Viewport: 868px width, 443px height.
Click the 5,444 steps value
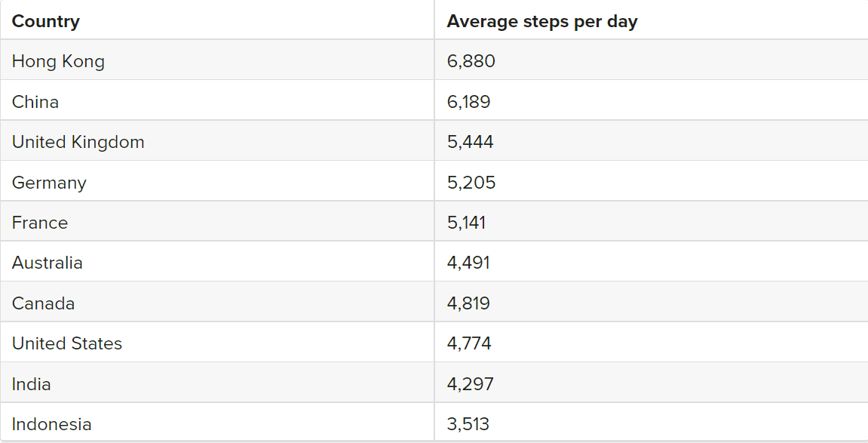click(471, 142)
